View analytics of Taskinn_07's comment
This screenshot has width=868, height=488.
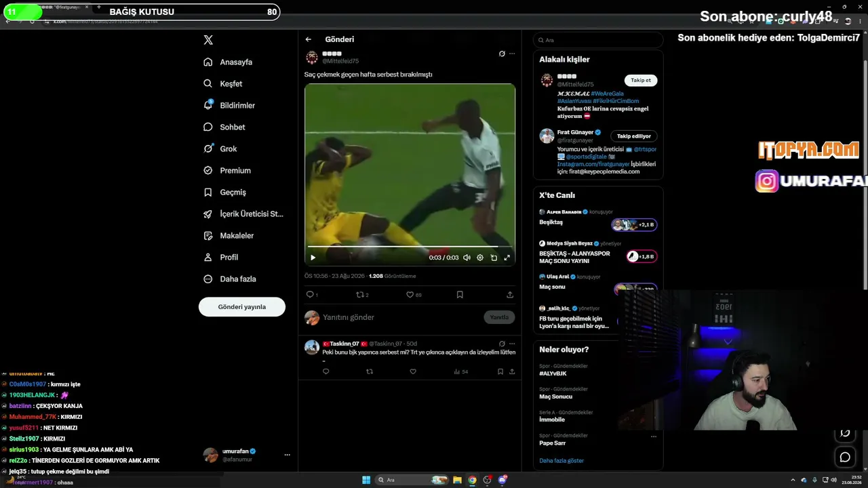(x=461, y=371)
